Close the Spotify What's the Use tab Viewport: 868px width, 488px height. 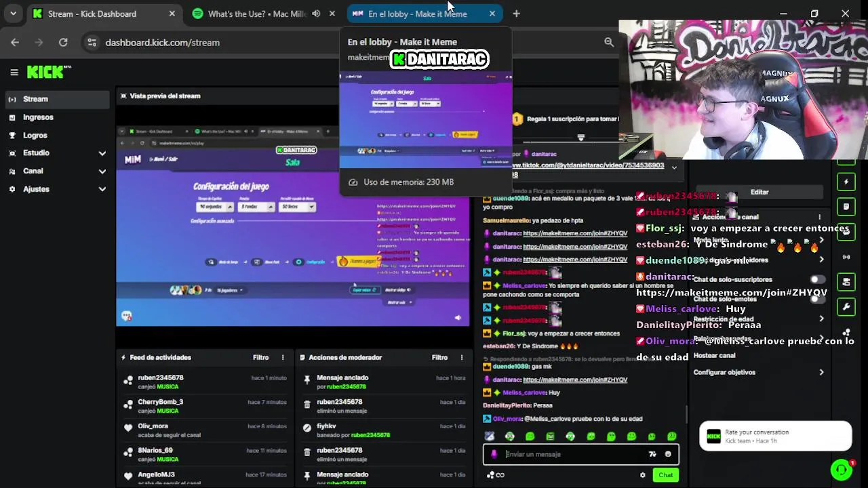pos(332,14)
